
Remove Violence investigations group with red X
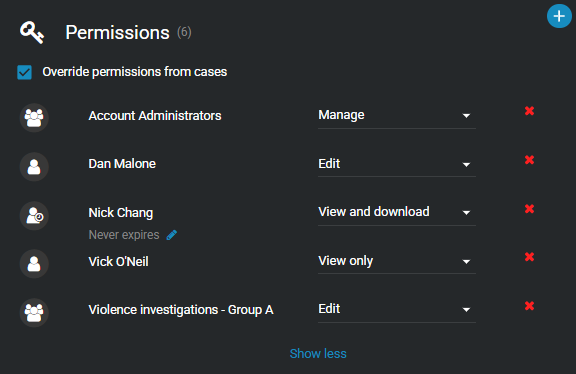point(529,306)
